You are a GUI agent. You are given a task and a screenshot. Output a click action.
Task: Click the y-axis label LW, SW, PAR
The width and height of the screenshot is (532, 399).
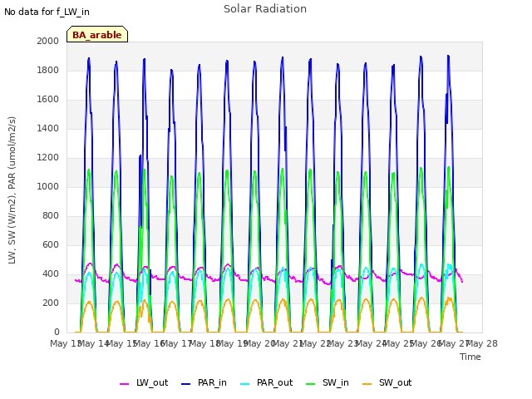pos(12,190)
